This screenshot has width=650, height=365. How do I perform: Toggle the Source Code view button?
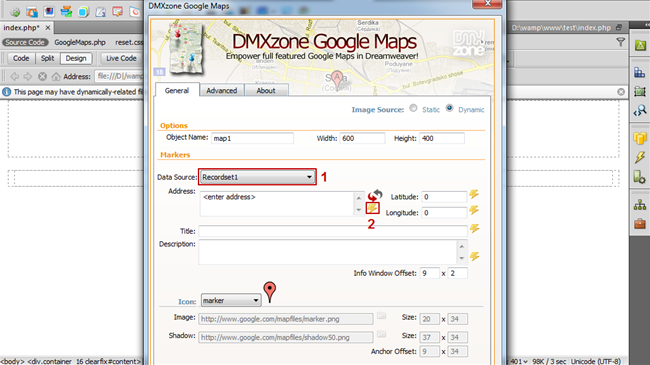point(25,42)
